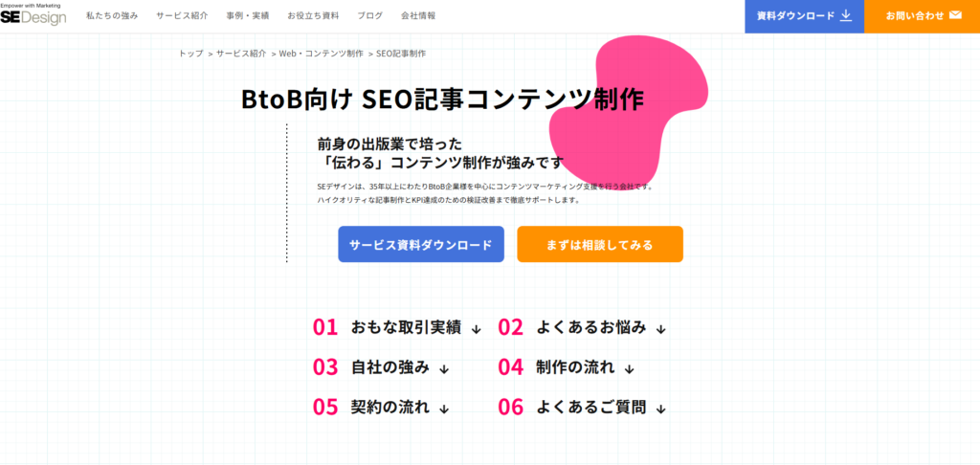Screen dimensions: 980x465
Task: Click arrow beside よくあるご質問
Action: tap(660, 409)
